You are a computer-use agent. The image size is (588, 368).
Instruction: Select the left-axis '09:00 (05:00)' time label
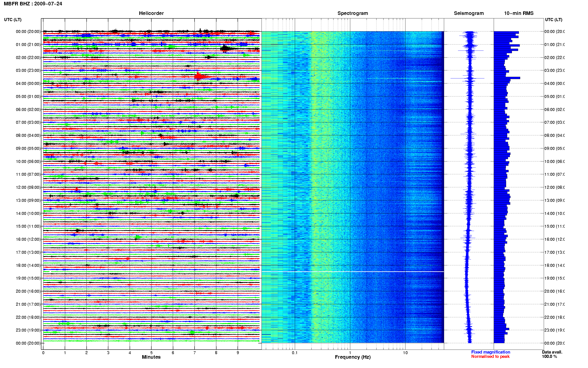click(x=28, y=148)
